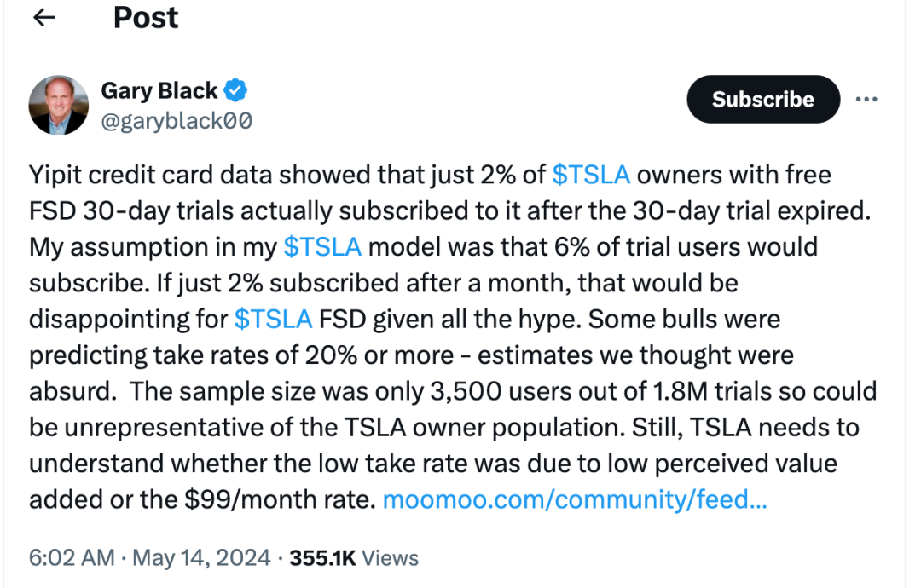This screenshot has height=588, width=921.
Task: Click the 6:02 AM post timestamp
Action: click(72, 558)
